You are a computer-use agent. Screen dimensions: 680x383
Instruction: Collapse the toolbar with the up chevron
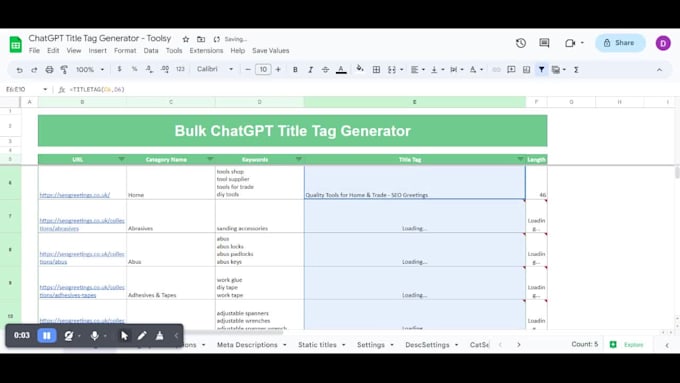point(659,69)
